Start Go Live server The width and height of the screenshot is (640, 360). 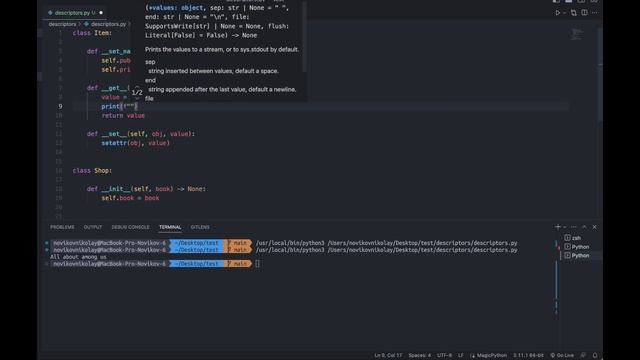pyautogui.click(x=562, y=355)
